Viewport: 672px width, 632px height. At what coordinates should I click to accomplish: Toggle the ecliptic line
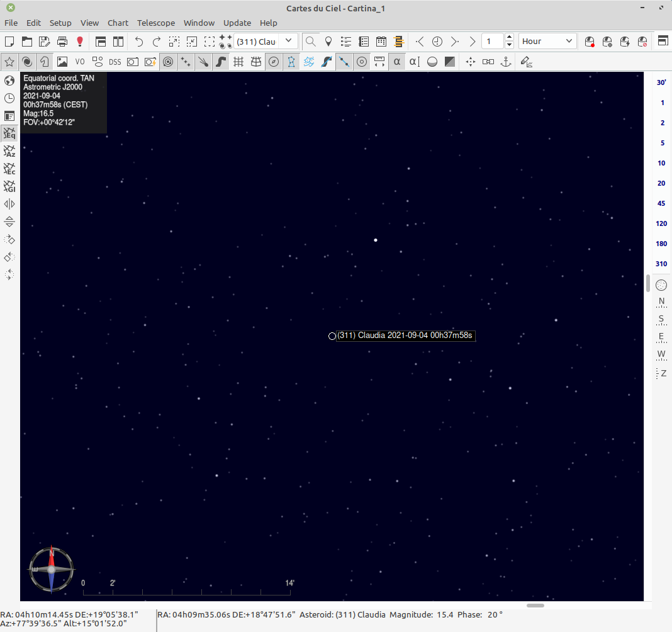(344, 62)
